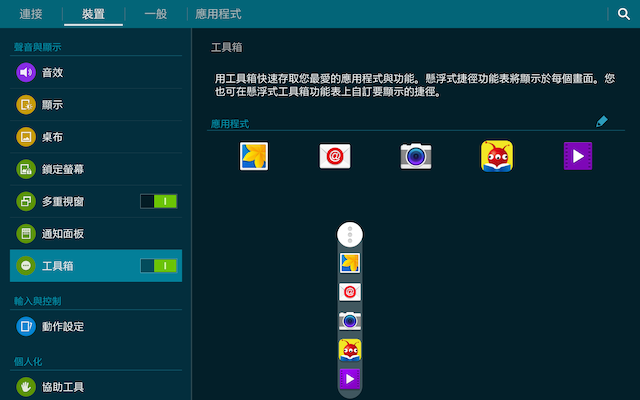Open the 鎖定螢幕 settings entry

[96, 169]
